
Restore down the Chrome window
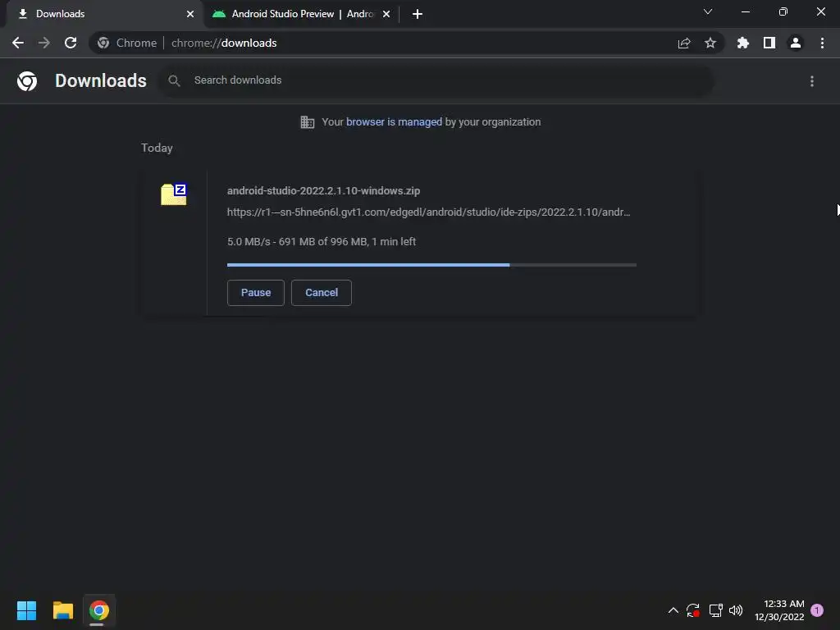tap(783, 11)
